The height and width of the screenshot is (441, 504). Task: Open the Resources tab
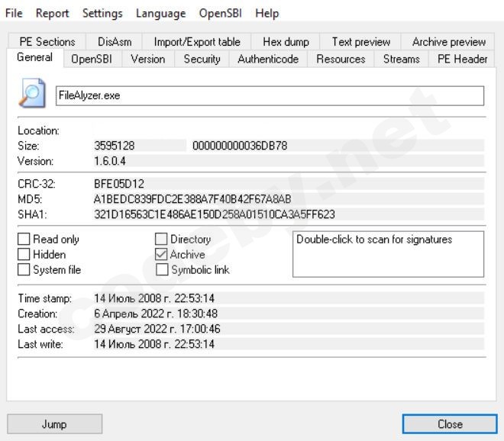(x=341, y=59)
